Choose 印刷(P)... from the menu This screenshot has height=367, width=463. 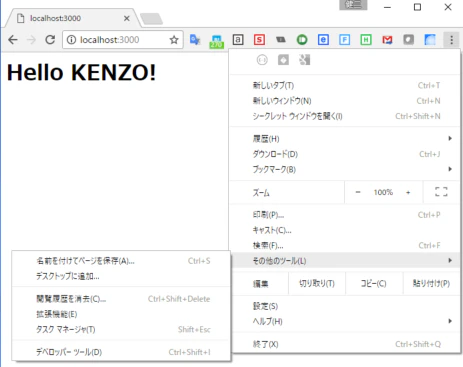[345, 215]
